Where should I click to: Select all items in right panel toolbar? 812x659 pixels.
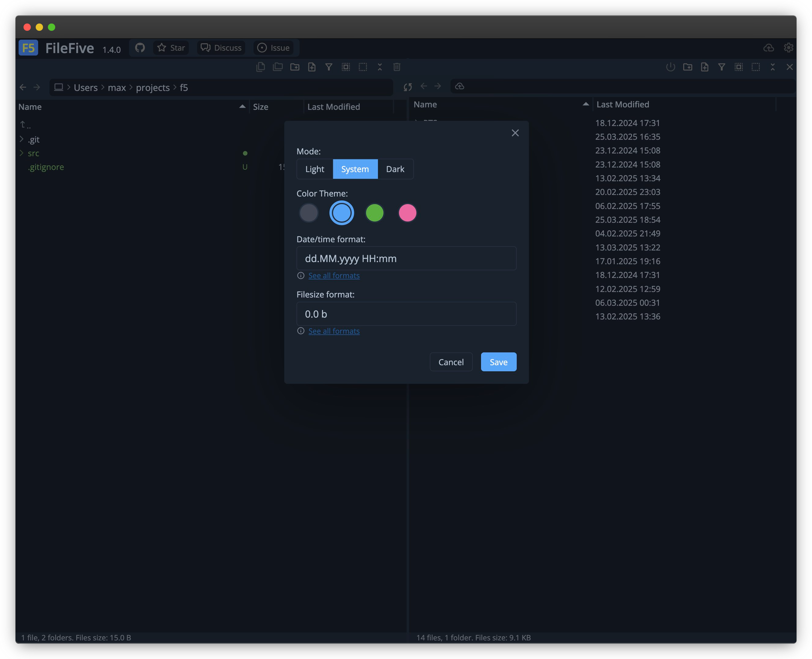738,67
